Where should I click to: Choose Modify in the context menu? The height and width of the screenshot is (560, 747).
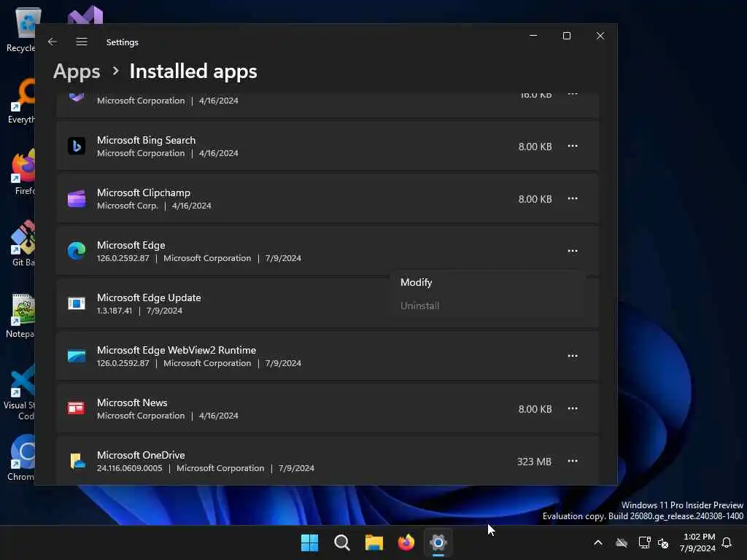[x=488, y=282]
